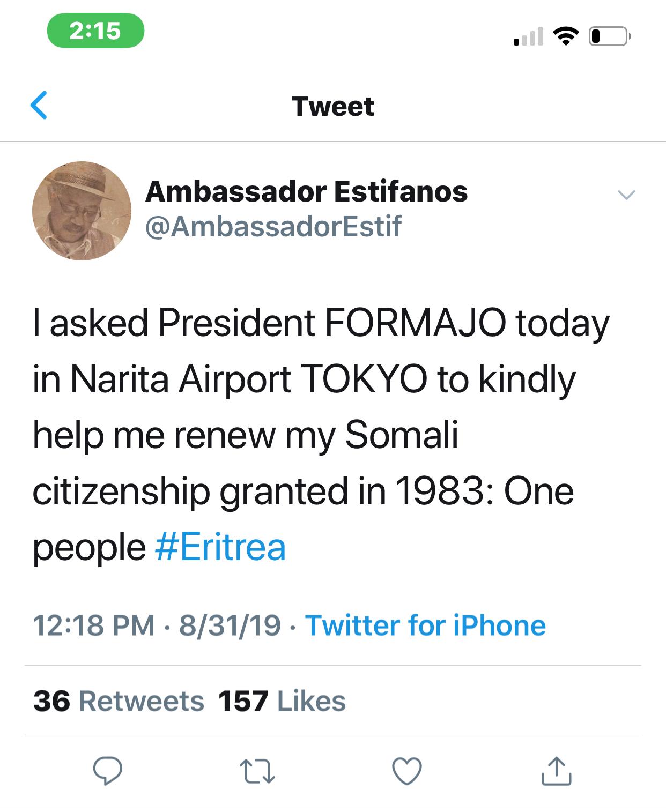Tap the Twitter for iPhone link
The image size is (666, 812).
point(425,625)
